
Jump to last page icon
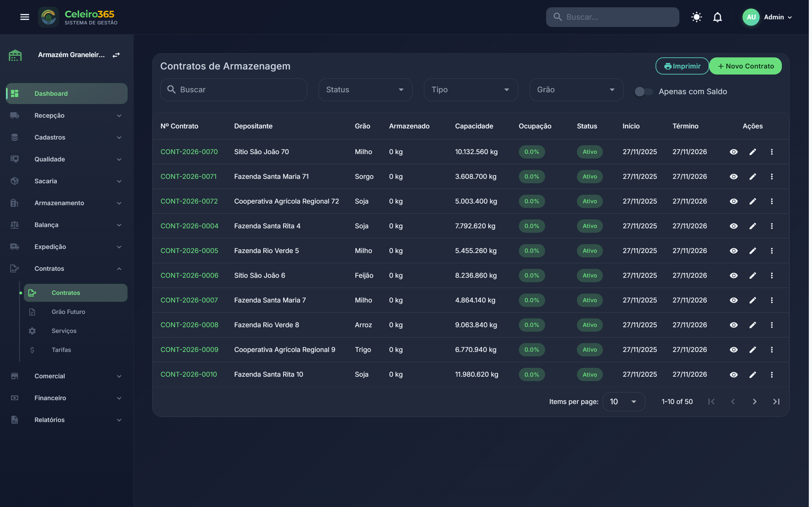[776, 402]
